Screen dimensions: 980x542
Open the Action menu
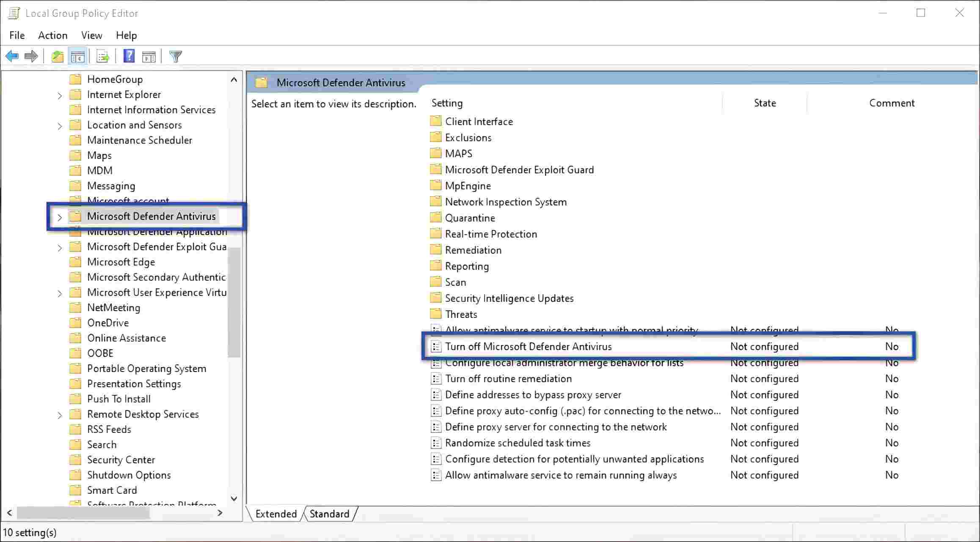click(x=53, y=35)
